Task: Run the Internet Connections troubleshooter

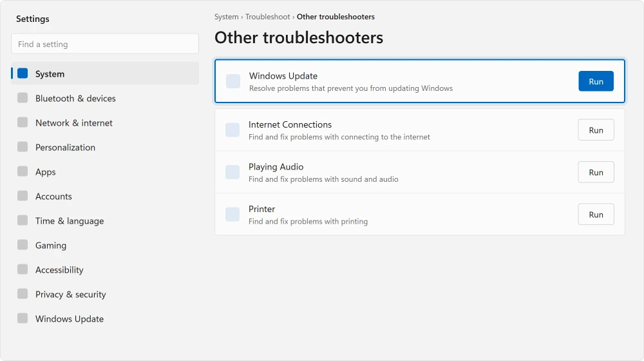Action: click(x=596, y=130)
